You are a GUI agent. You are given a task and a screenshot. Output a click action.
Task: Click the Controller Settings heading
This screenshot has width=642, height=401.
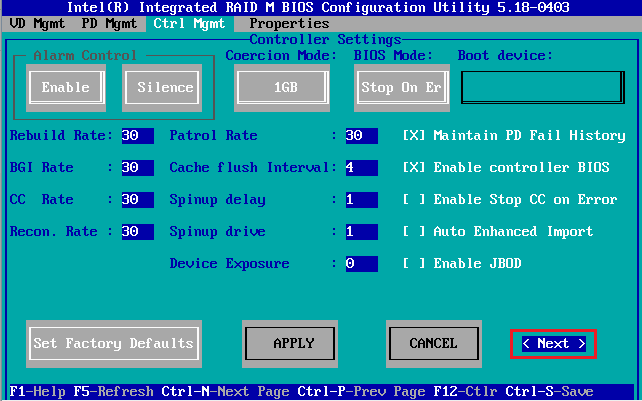tap(326, 40)
